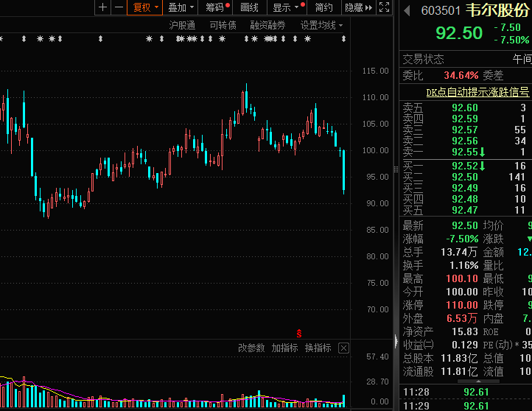Open the DK点自动提示涨跌信号 link

tap(477, 92)
